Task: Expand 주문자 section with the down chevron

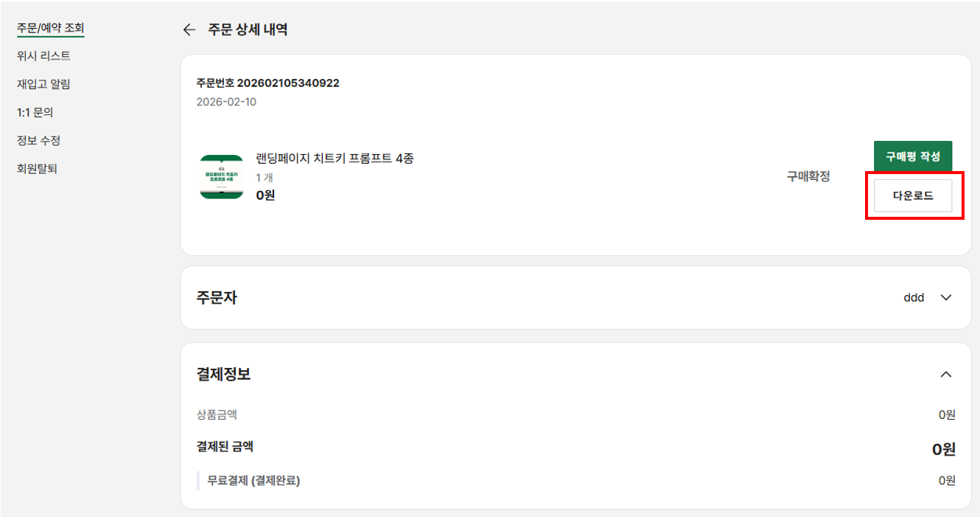Action: click(x=947, y=298)
